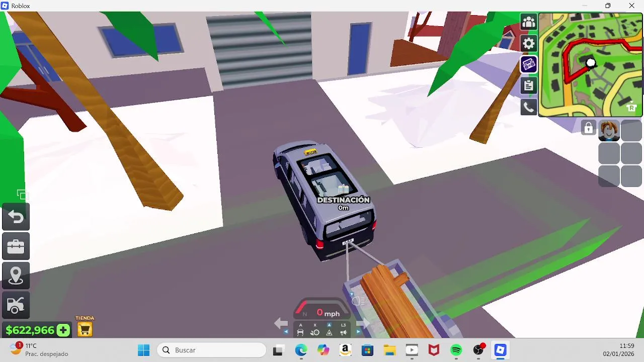Open the players list icon
Viewport: 644px width, 362px height.
click(x=528, y=22)
